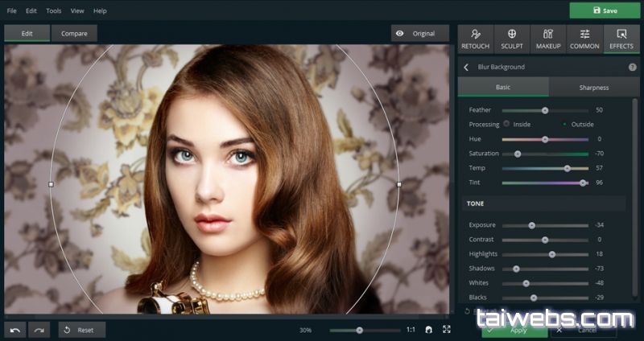644x341 pixels.
Task: Toggle the Original image preview
Action: [x=419, y=34]
